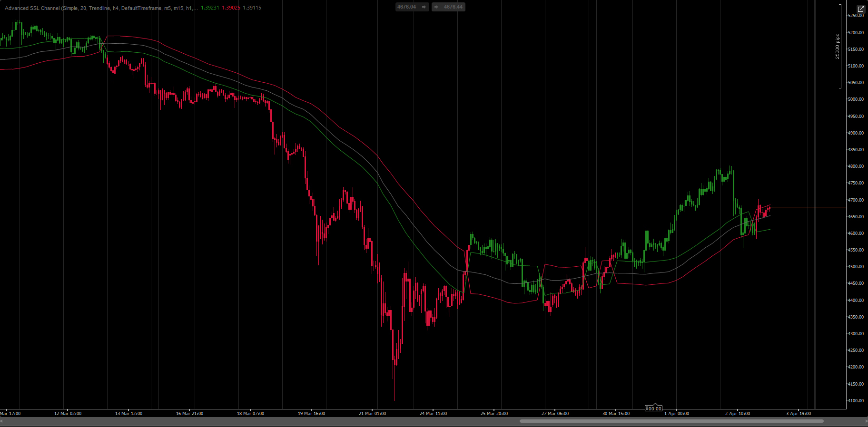Viewport: 868px width, 427px height.
Task: Click the horizontal scrollbar thumb below the chart
Action: pos(671,421)
